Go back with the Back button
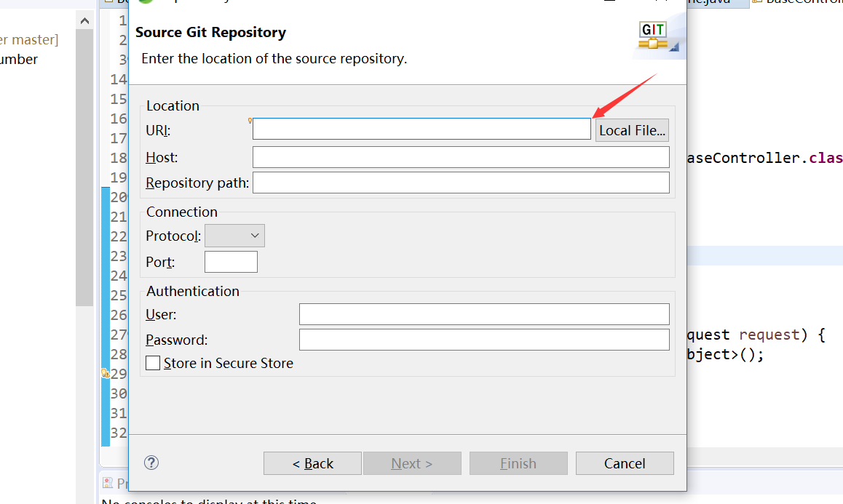843x504 pixels. coord(312,463)
